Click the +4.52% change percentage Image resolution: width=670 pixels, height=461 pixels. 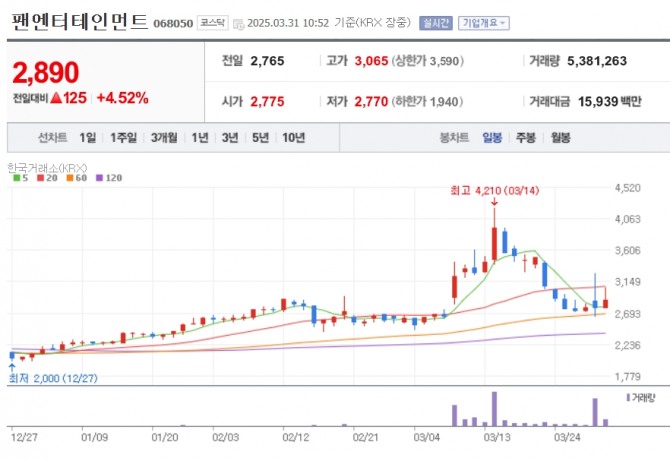tap(123, 98)
